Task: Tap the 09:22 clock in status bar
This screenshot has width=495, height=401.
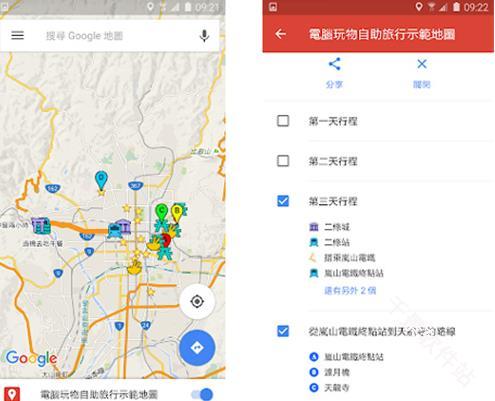Action: click(x=476, y=7)
